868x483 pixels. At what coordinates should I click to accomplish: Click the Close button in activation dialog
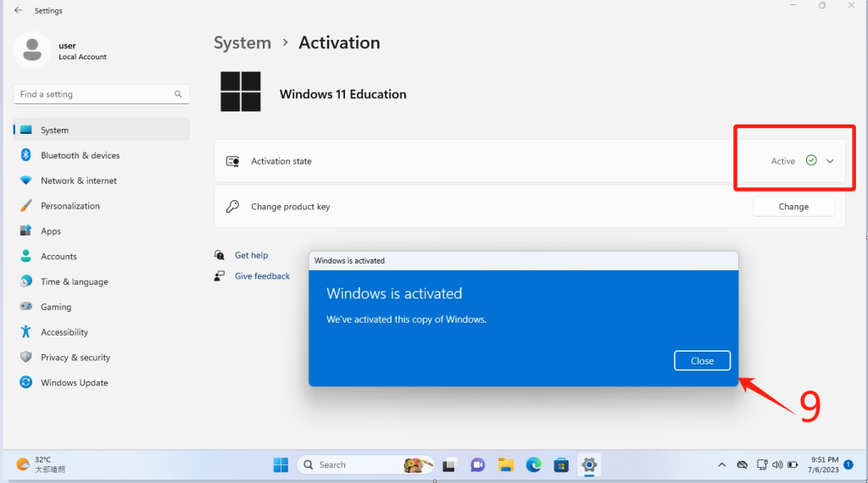coord(702,361)
